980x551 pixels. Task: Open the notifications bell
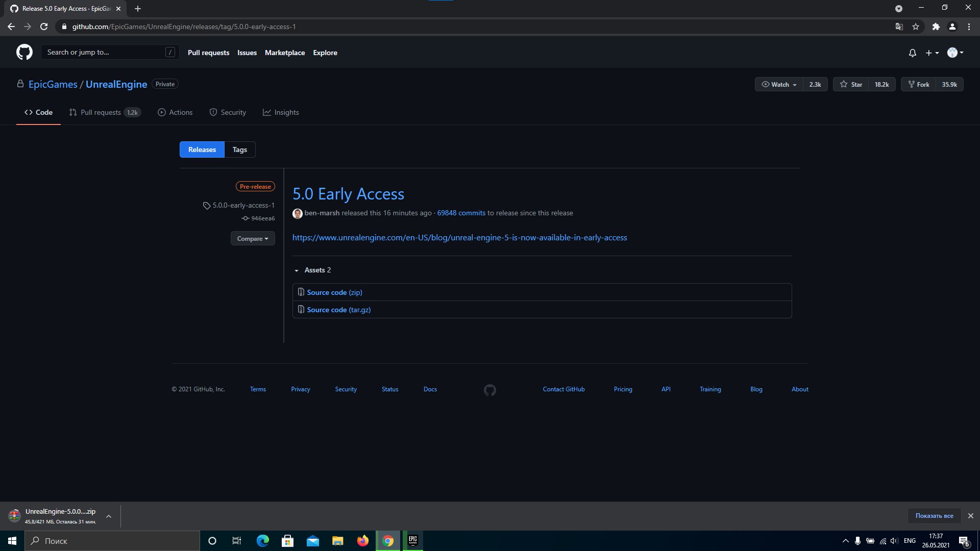[912, 53]
